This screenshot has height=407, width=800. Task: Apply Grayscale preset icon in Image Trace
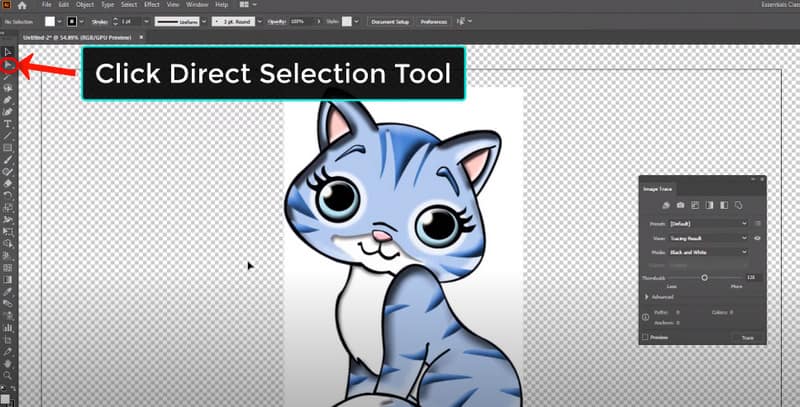[709, 205]
